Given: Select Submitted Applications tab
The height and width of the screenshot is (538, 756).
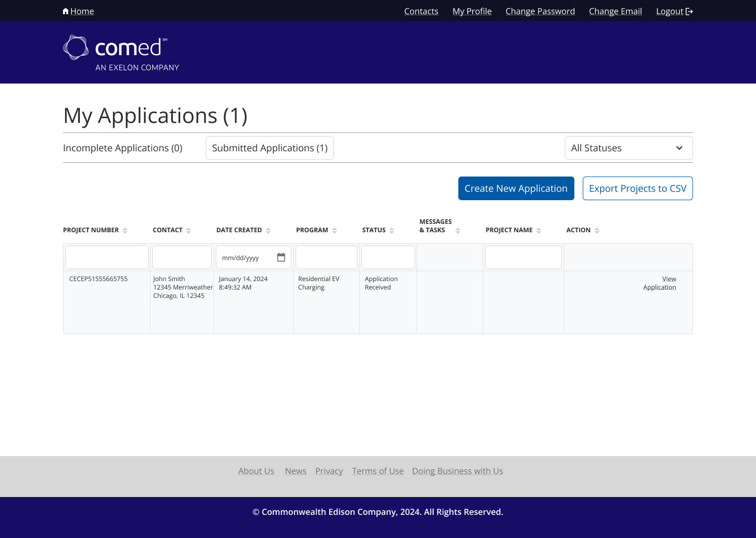Looking at the screenshot, I should point(270,148).
